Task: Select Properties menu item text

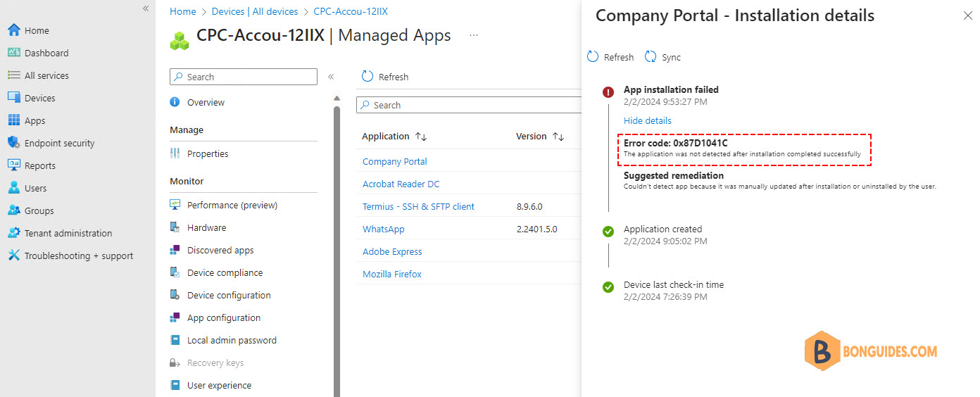Action: click(208, 153)
